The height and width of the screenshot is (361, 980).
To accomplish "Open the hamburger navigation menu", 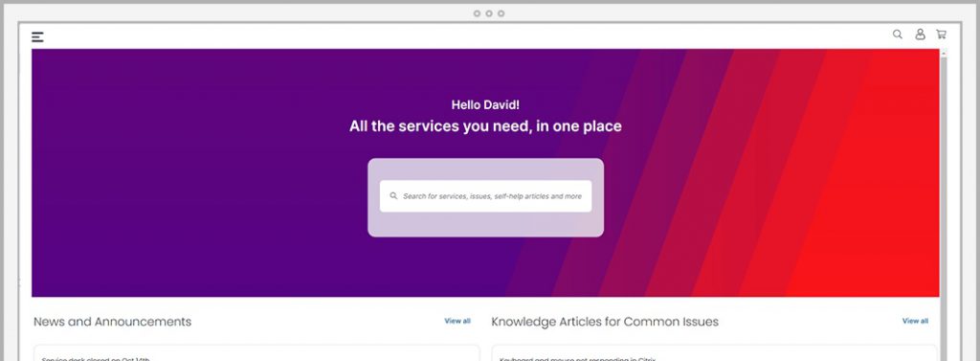I will pyautogui.click(x=37, y=37).
